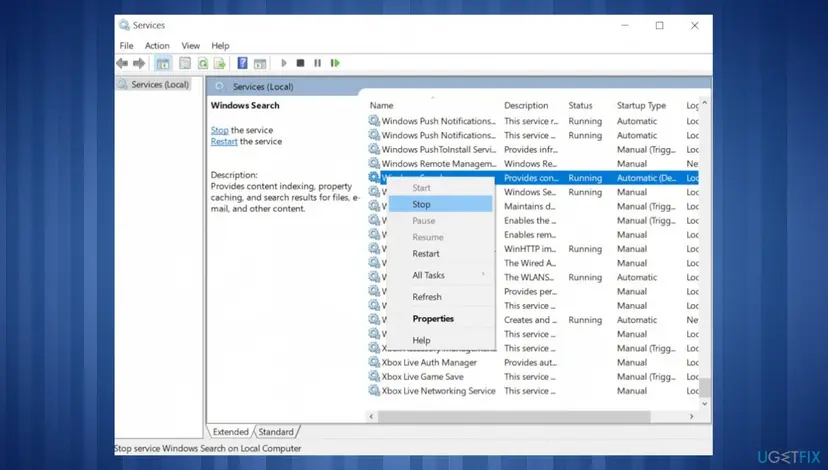Click the Forward arrow toolbar icon

[x=139, y=63]
